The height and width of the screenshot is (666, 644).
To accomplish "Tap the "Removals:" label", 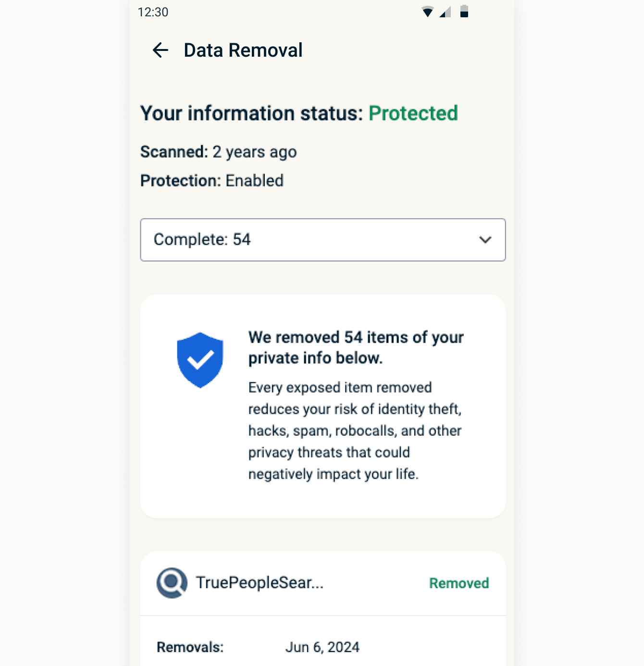I will pyautogui.click(x=190, y=647).
